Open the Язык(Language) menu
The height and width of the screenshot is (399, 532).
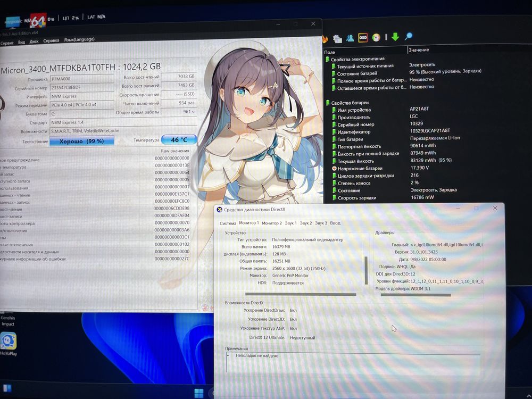pos(79,39)
